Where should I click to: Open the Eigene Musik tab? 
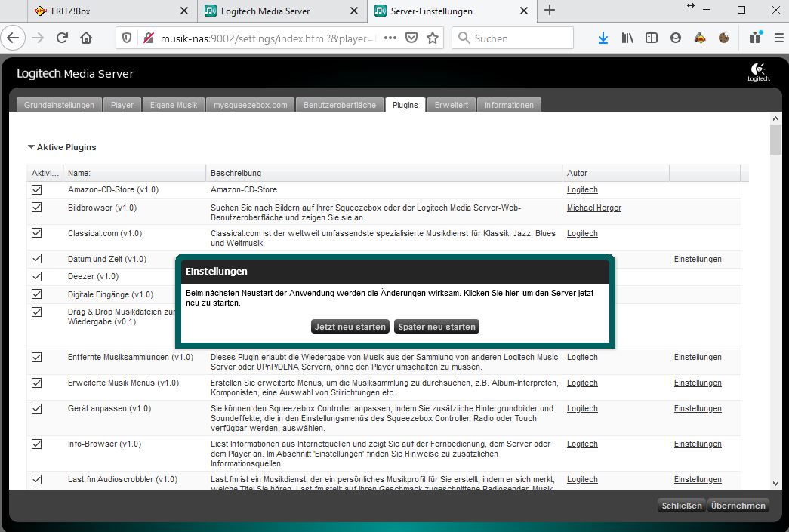[174, 105]
